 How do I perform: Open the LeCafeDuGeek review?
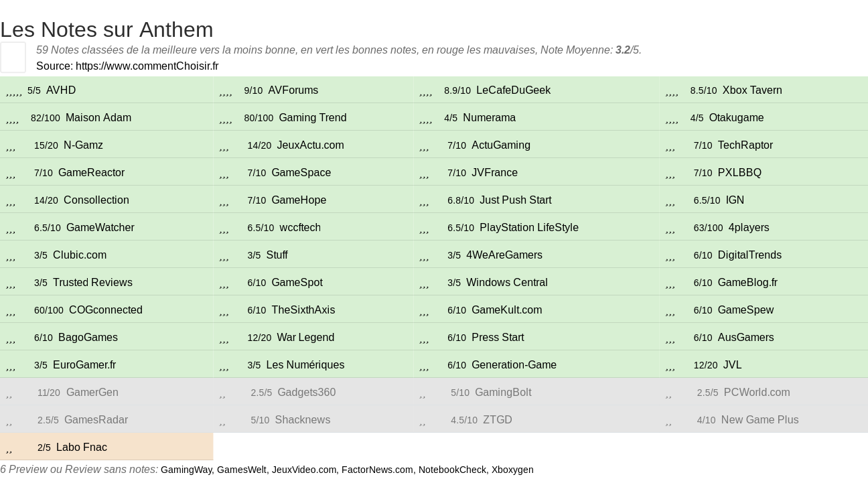click(x=513, y=90)
